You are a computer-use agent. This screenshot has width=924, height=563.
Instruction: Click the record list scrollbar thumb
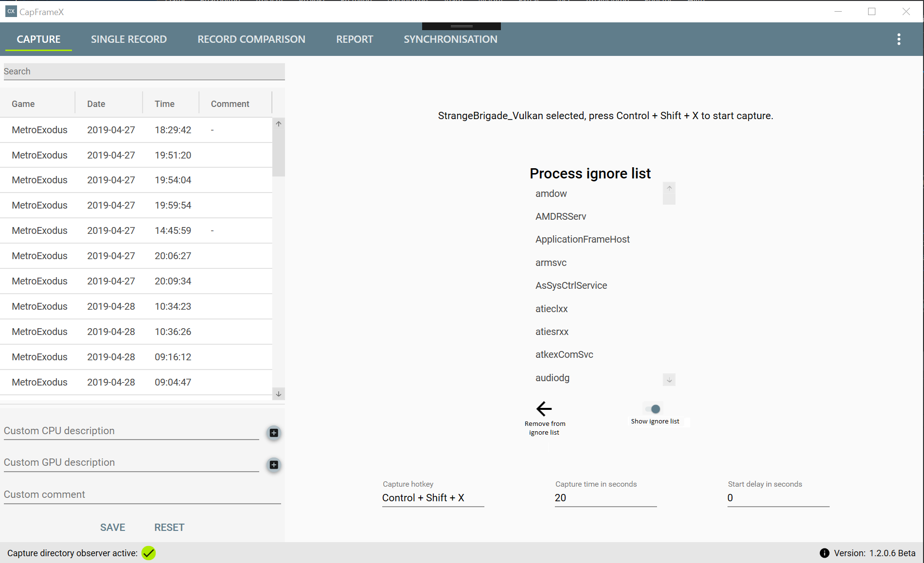click(x=279, y=153)
